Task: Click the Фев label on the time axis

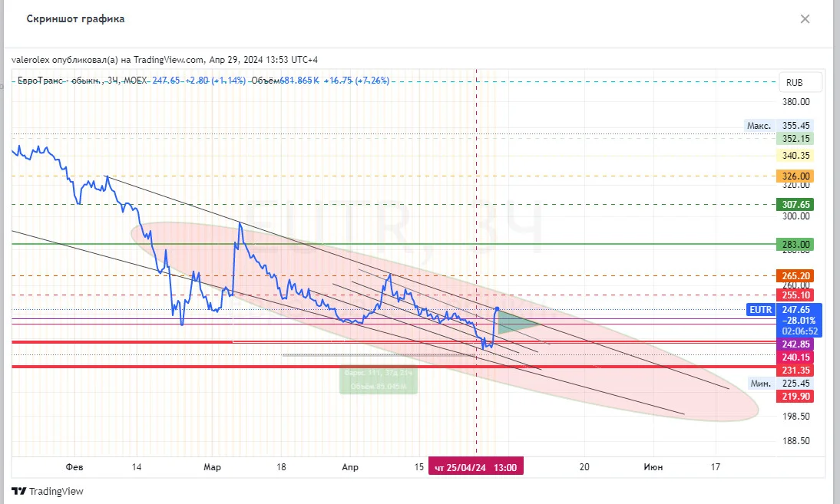Action: [x=74, y=467]
